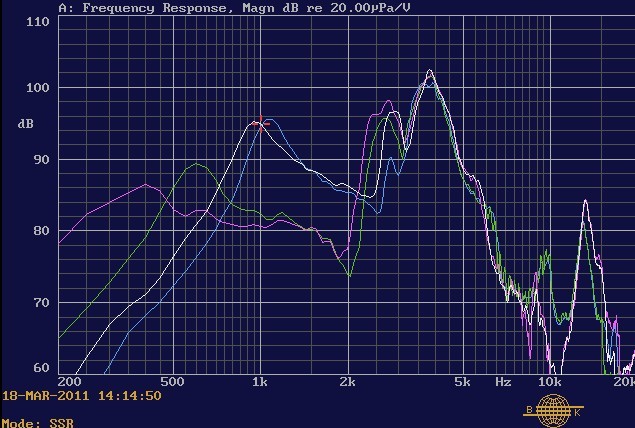Click the '110' y-axis label
Screen dimensions: 635x428
coord(38,21)
